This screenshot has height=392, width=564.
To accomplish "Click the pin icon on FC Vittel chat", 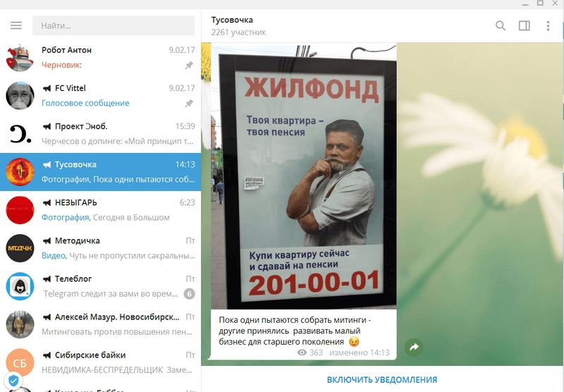I will click(x=189, y=104).
